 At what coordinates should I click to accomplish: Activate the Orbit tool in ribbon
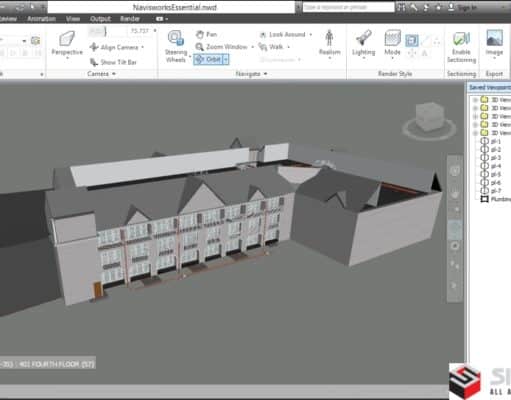[208, 60]
